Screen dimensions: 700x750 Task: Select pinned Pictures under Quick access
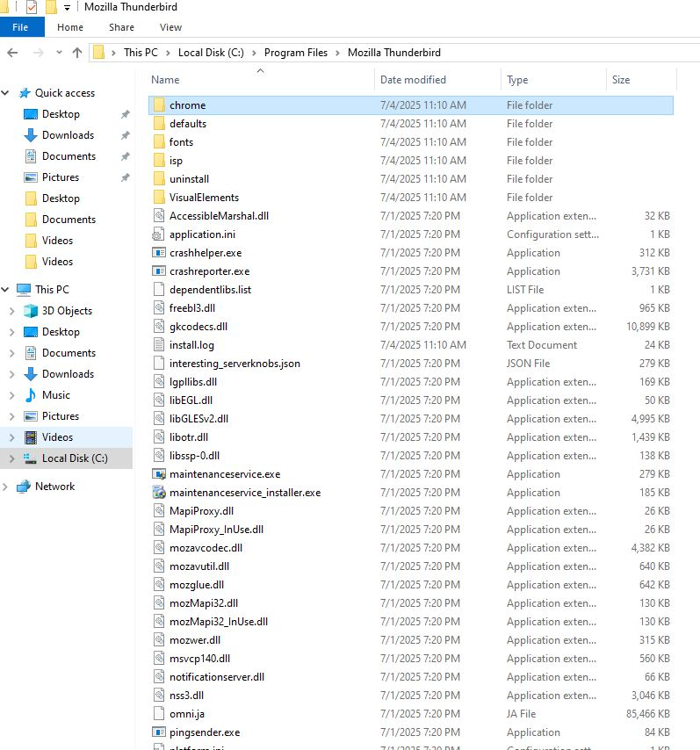61,177
